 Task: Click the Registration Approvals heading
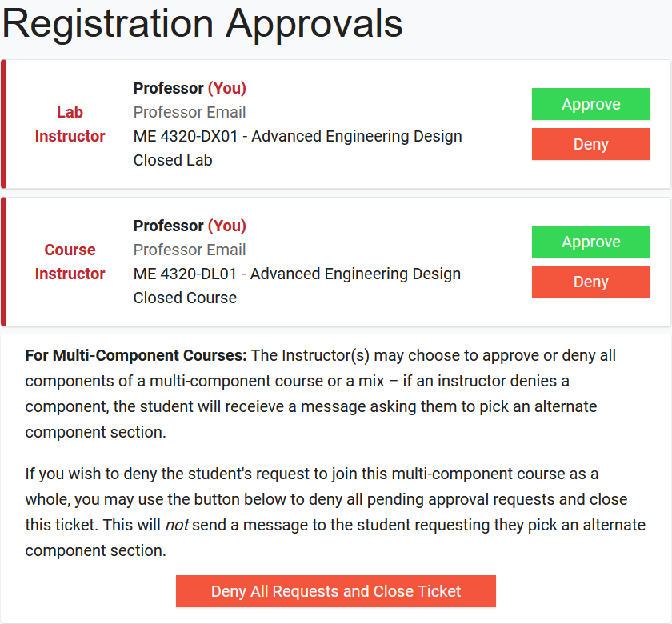click(202, 23)
